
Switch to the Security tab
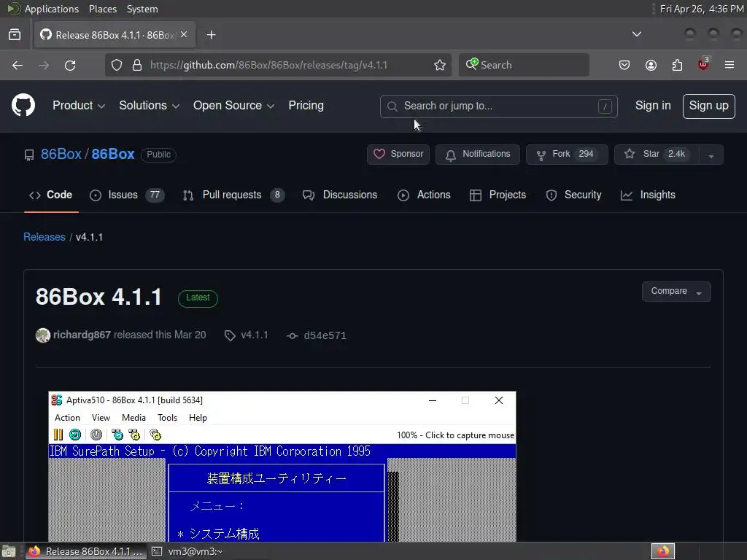[x=573, y=195]
